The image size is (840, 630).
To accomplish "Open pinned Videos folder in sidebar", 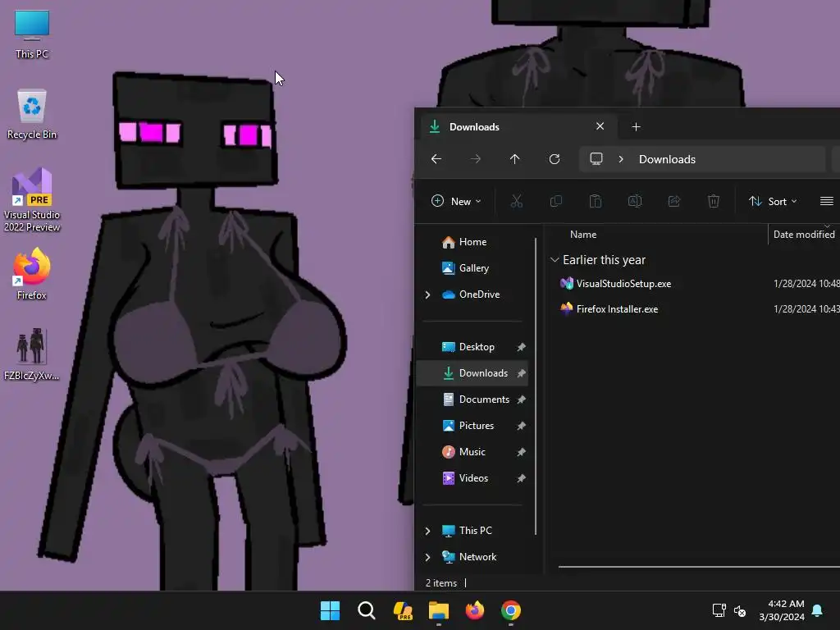I will 464,478.
